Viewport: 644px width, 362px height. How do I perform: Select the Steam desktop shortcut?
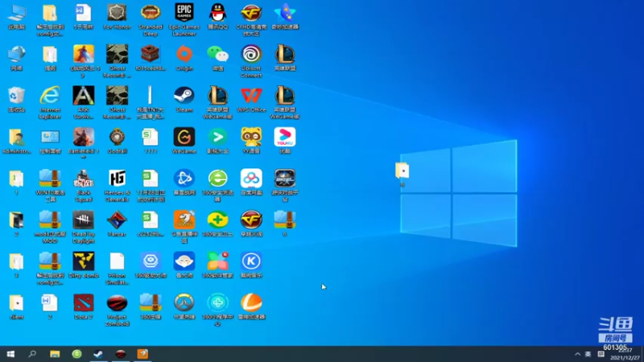click(184, 100)
